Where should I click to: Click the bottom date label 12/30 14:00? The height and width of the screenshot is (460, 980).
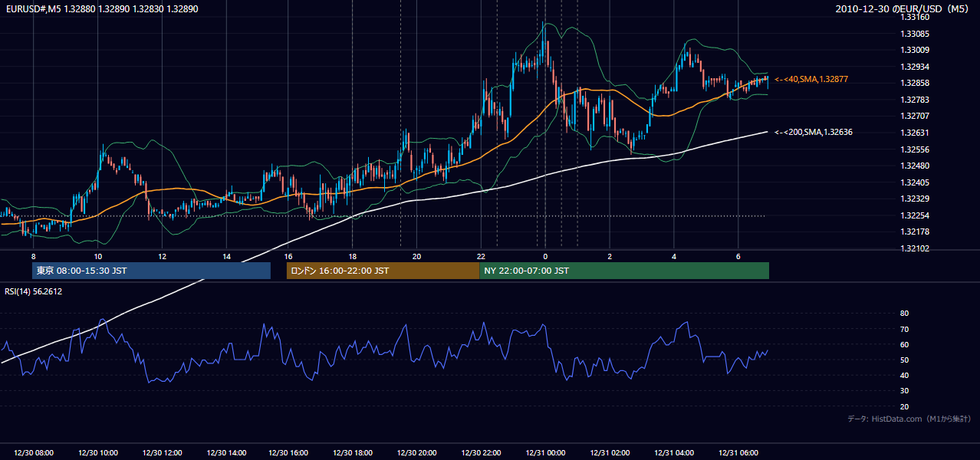226,453
